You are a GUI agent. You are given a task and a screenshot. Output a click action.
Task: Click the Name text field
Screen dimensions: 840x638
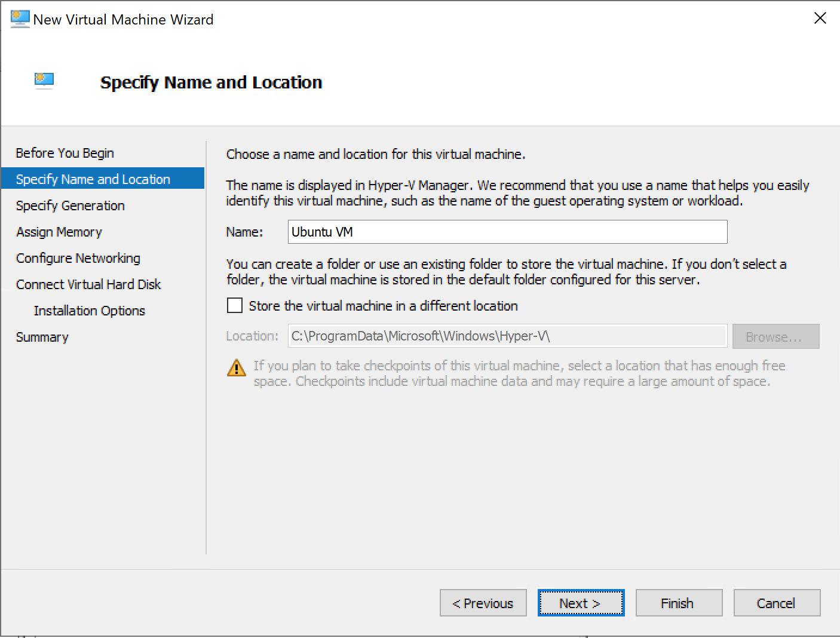click(507, 232)
